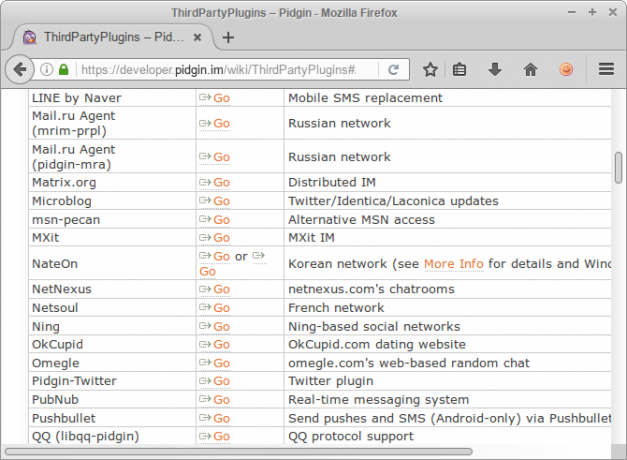627x460 pixels.
Task: Follow the Go link for LINE by Naver
Action: (215, 98)
